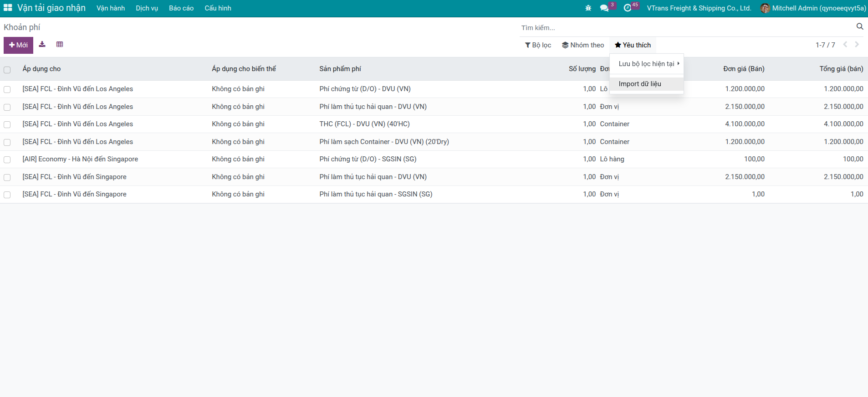Click the Mới create button
The image size is (868, 397).
[x=18, y=45]
